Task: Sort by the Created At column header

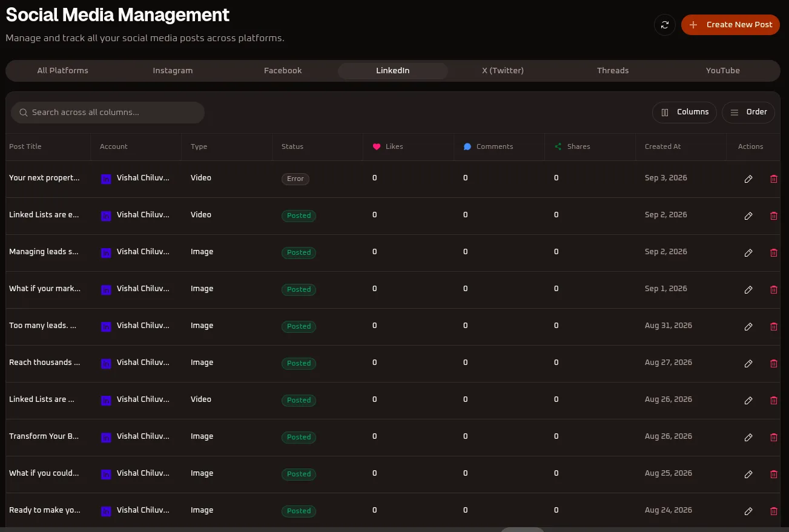Action: (x=662, y=146)
